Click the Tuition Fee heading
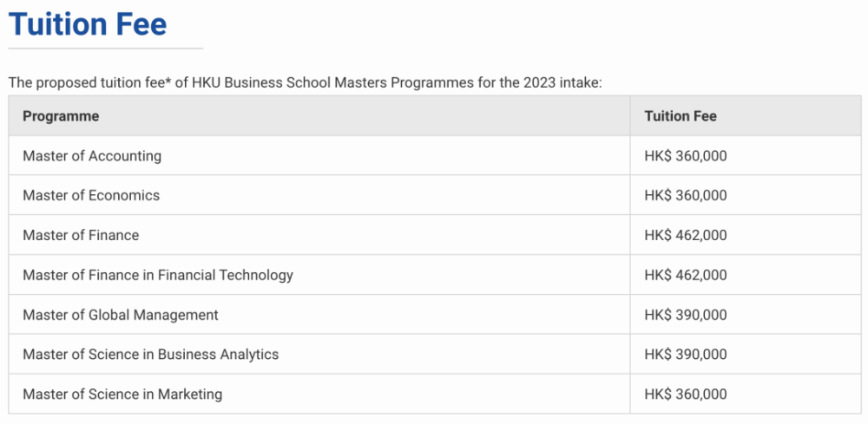Viewport: 868px width, 424px height. 88,24
